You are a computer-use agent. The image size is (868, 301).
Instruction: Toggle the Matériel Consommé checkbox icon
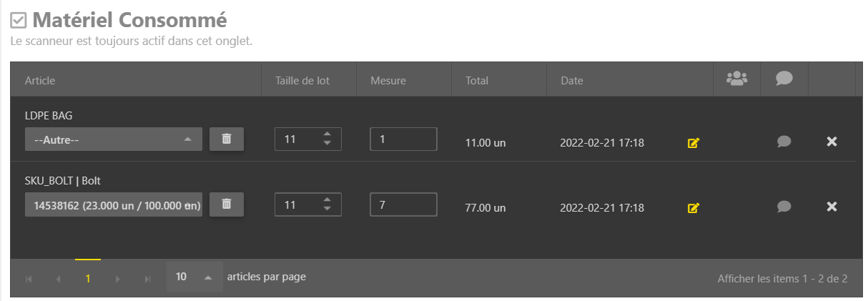click(x=19, y=21)
